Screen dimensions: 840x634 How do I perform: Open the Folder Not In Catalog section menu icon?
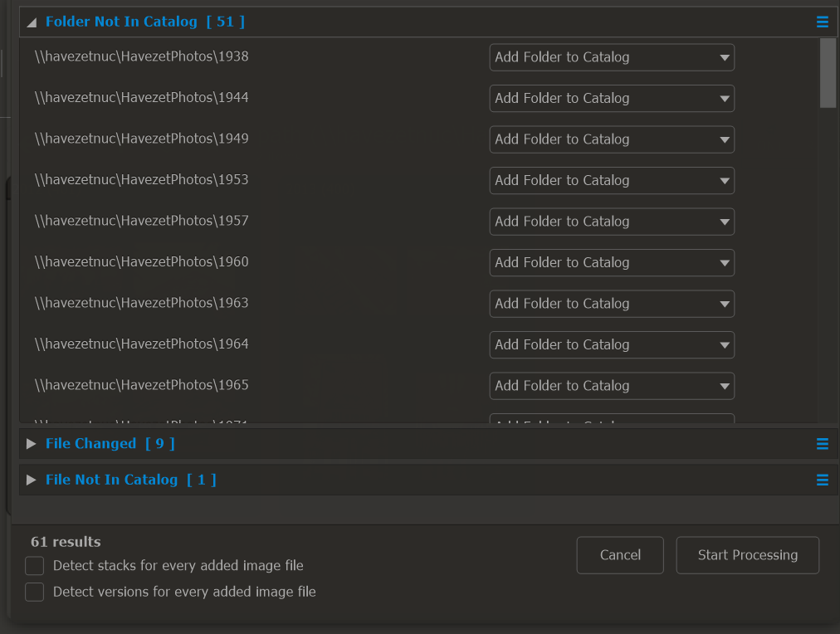(x=823, y=22)
